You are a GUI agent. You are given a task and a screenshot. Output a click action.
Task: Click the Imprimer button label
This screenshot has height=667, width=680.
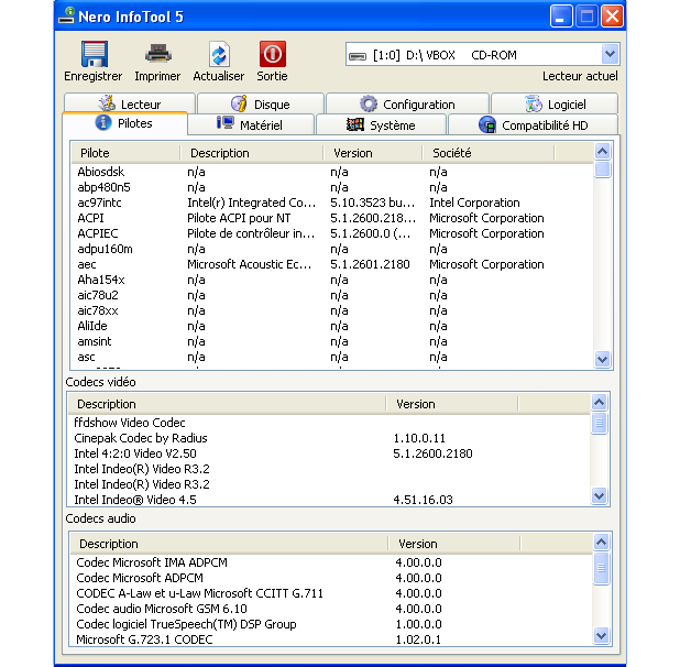[157, 76]
